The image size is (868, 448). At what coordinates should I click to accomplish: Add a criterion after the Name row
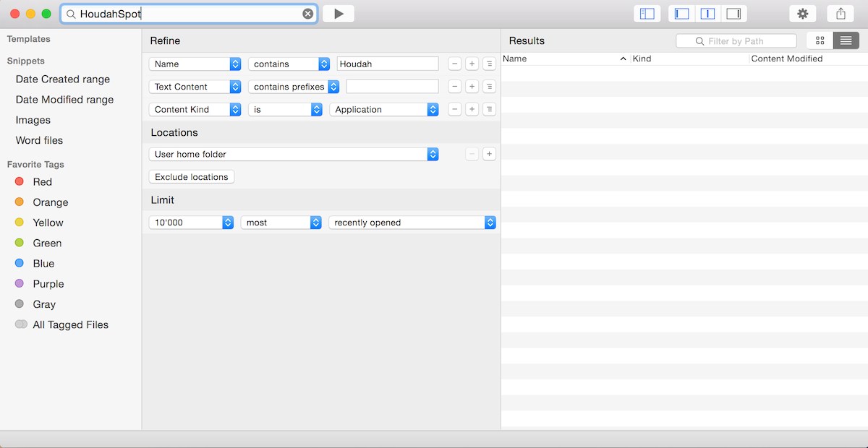(x=472, y=64)
